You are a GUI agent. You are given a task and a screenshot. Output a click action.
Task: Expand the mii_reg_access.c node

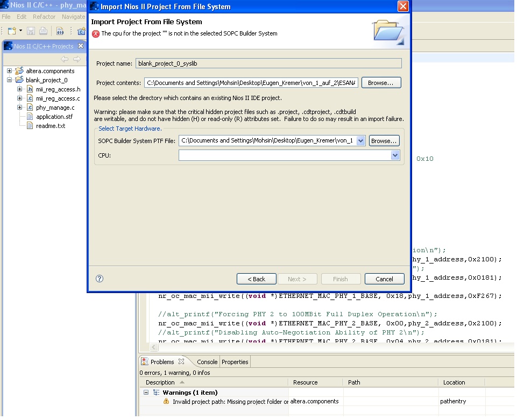click(20, 98)
